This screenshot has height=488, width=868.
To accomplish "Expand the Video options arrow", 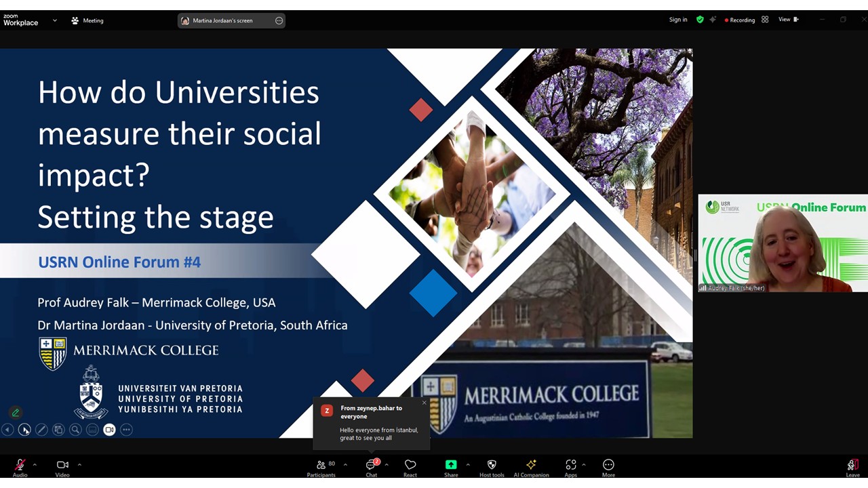I will (79, 465).
